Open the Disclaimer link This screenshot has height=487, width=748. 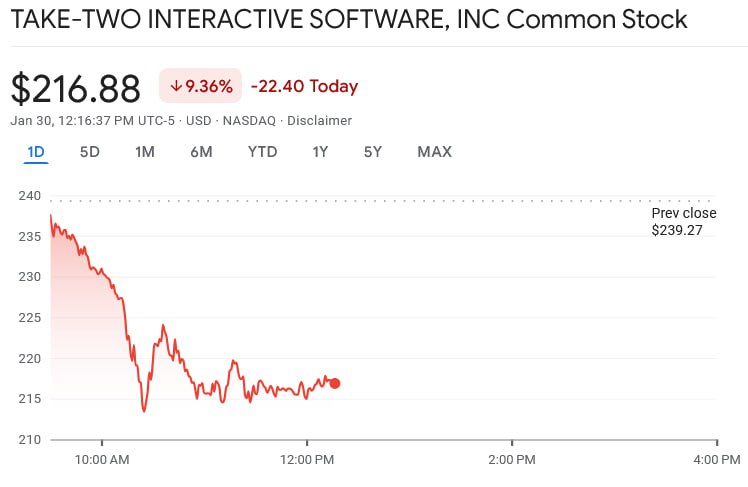(319, 121)
